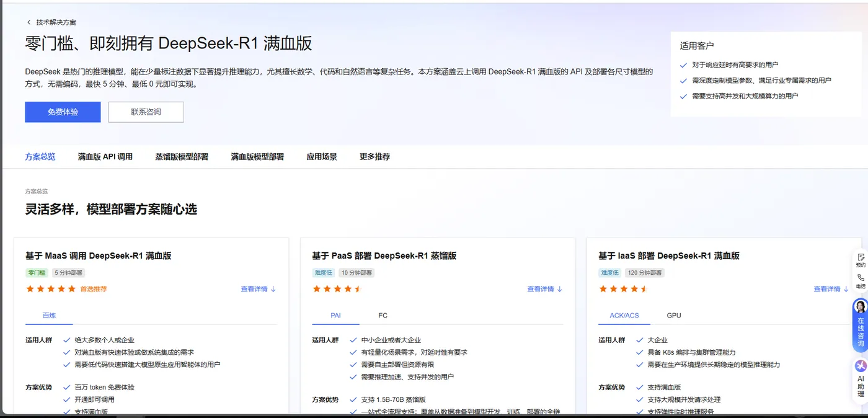Click the 零门槛 tag on MaaS card
Screen dimensions: 868x418
(37, 273)
